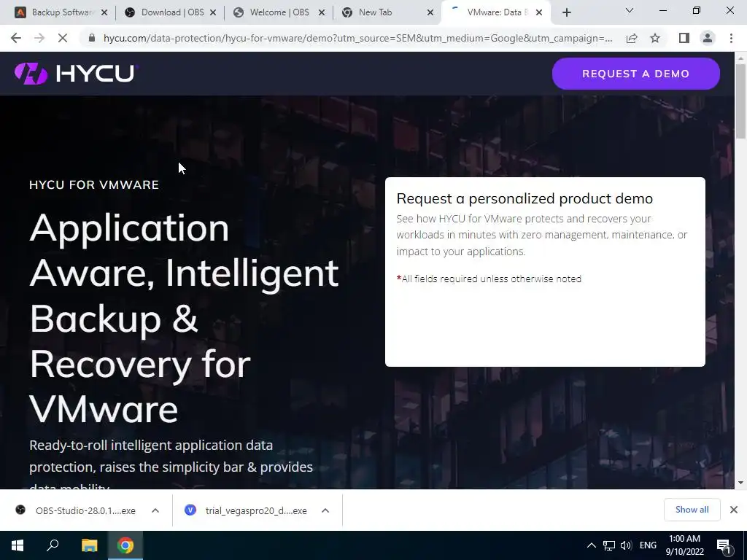Image resolution: width=747 pixels, height=560 pixels.
Task: Open the Chrome three-dot menu
Action: click(x=731, y=38)
